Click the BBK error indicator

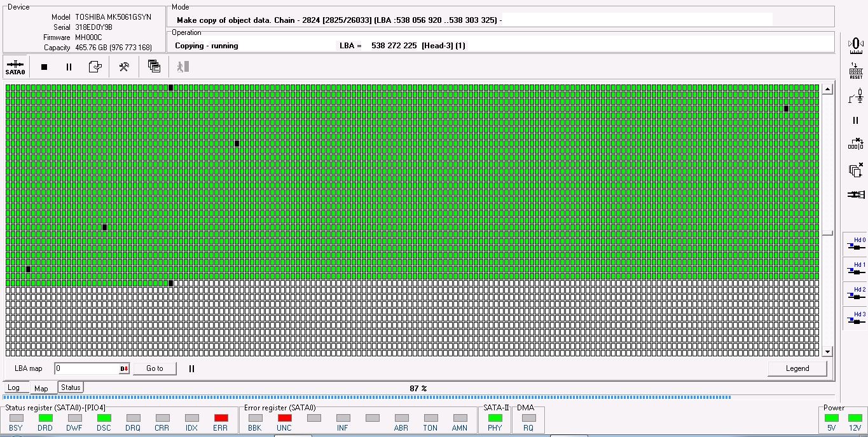(255, 418)
